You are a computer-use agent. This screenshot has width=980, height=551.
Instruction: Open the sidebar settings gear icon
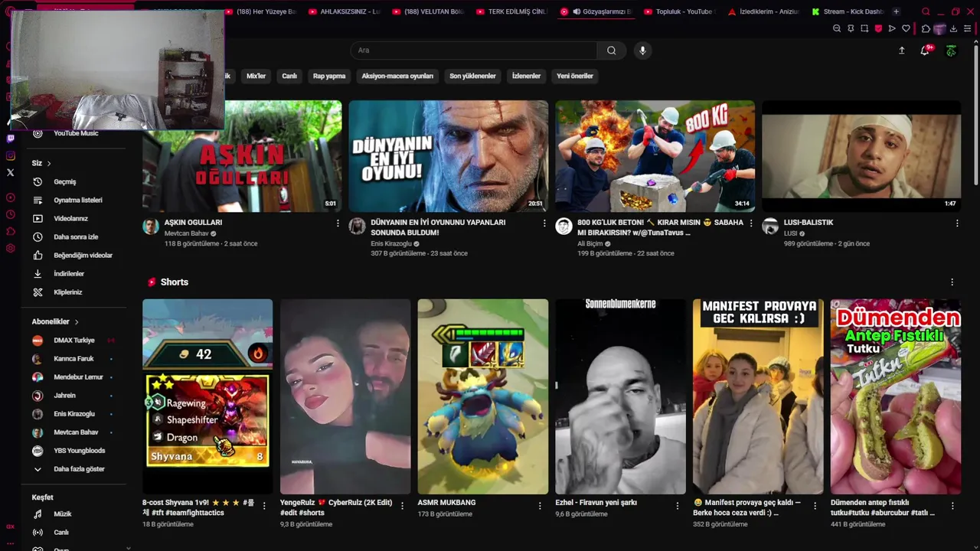10,248
